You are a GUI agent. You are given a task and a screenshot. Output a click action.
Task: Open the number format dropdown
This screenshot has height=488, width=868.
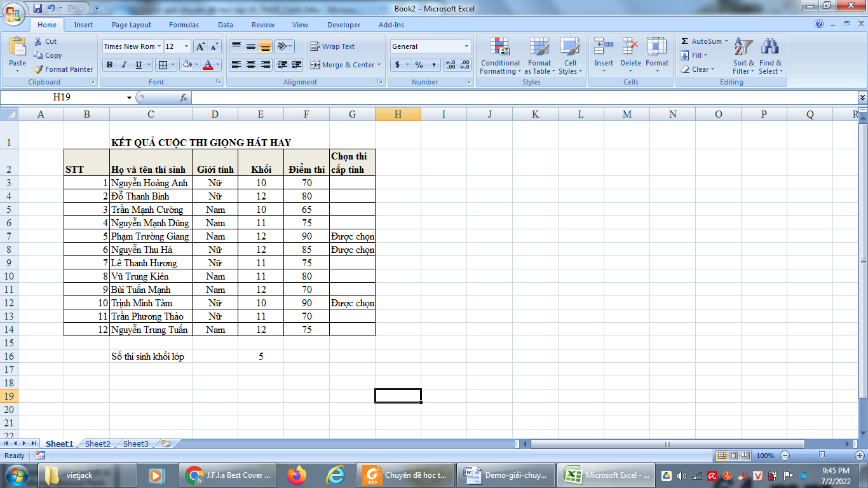pyautogui.click(x=466, y=46)
